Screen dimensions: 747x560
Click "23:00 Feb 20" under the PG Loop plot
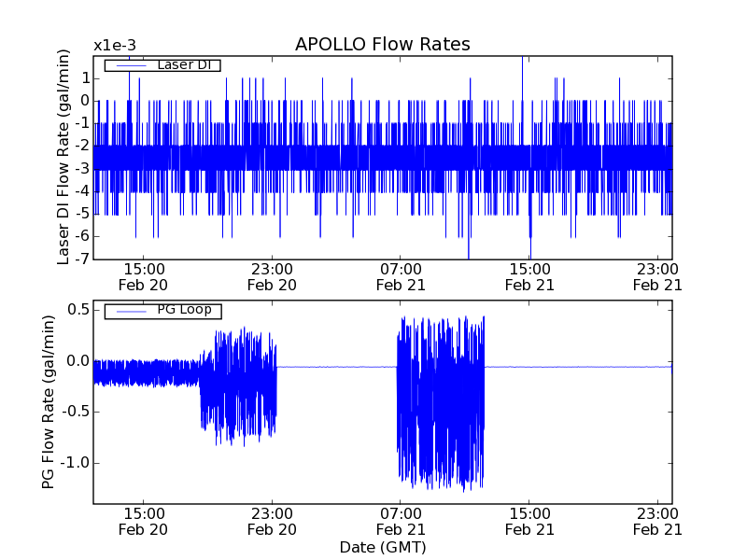click(x=272, y=522)
